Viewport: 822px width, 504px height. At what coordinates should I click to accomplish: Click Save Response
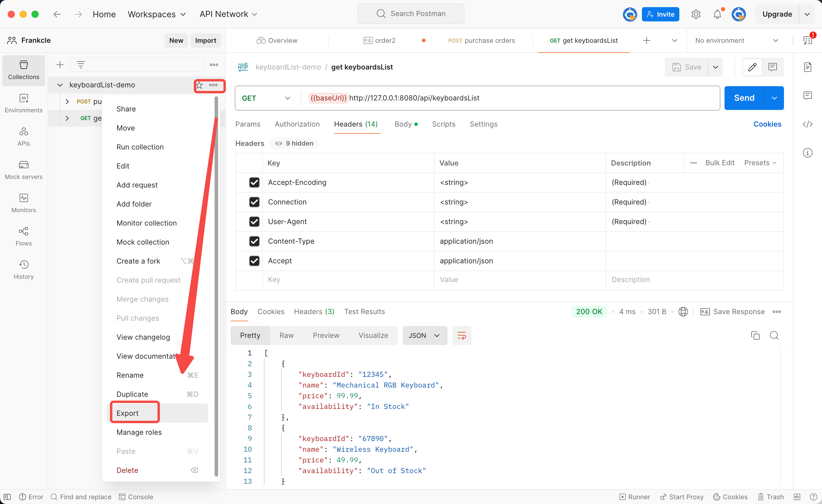pyautogui.click(x=733, y=311)
